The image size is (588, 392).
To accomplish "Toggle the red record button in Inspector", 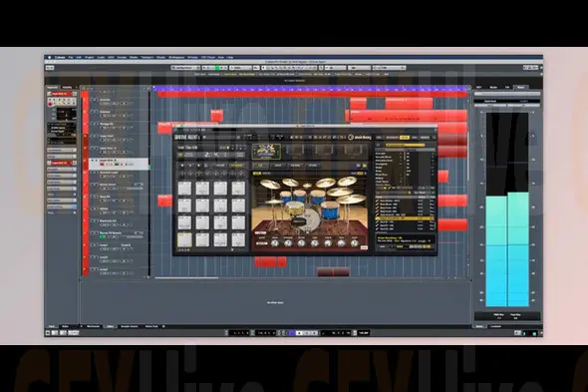I will [50, 104].
